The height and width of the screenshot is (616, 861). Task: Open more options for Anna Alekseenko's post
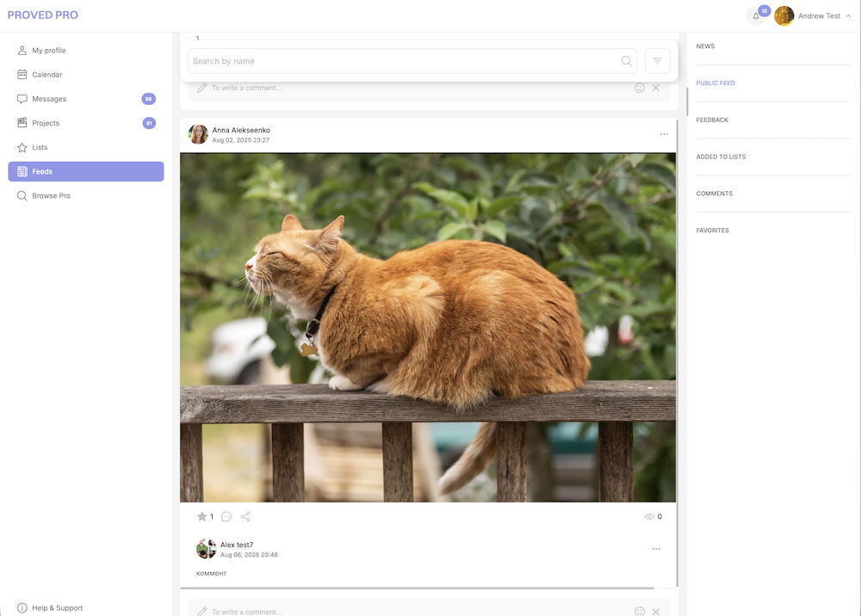pos(664,134)
